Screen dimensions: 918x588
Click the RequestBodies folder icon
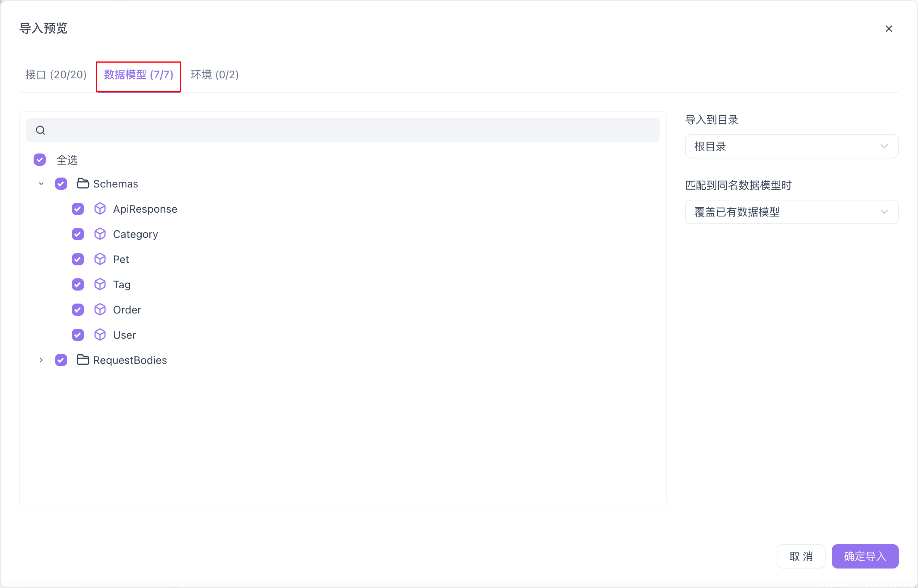pyautogui.click(x=82, y=360)
